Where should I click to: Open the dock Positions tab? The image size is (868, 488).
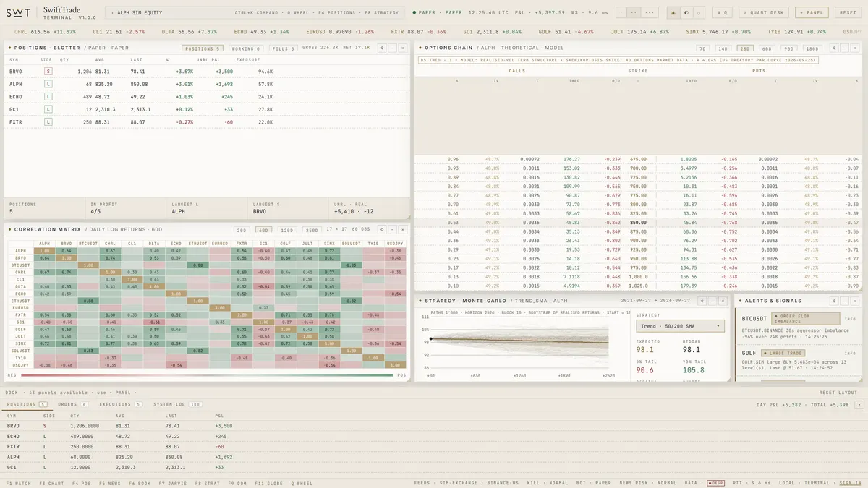[x=26, y=404]
